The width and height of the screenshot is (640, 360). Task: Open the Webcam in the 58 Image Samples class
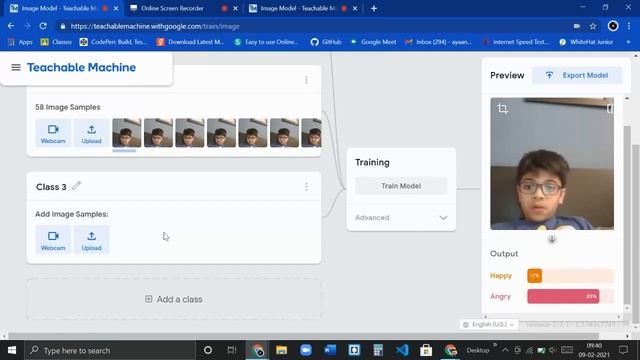point(53,133)
